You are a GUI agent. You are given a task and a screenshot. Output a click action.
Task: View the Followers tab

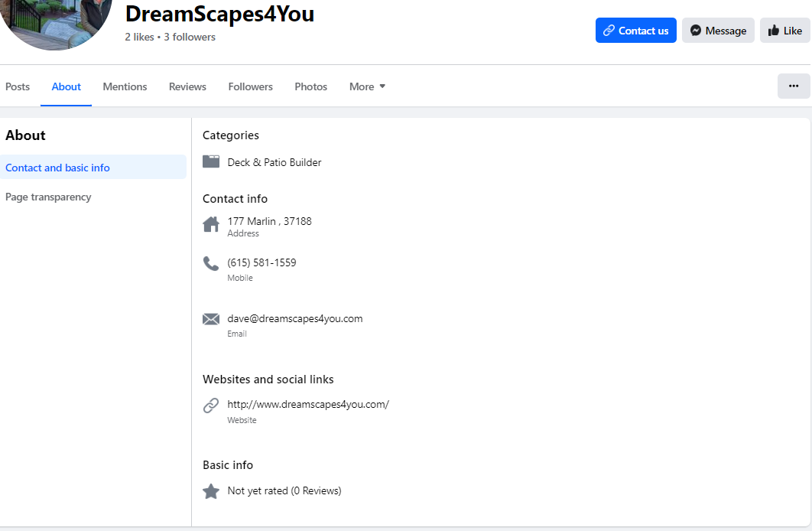pos(251,86)
